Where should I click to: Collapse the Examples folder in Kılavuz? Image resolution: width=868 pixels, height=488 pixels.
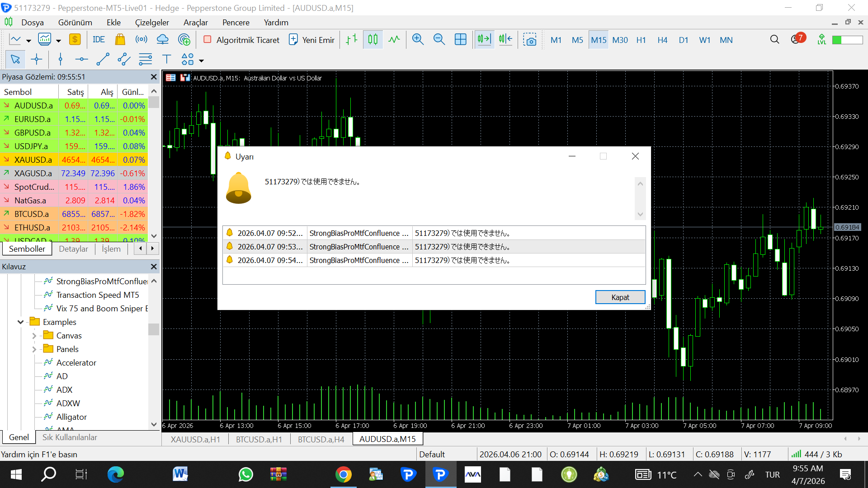click(20, 322)
